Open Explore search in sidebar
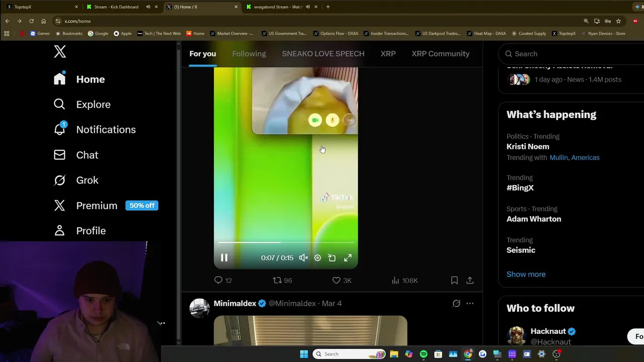The image size is (644, 362). pos(82,104)
